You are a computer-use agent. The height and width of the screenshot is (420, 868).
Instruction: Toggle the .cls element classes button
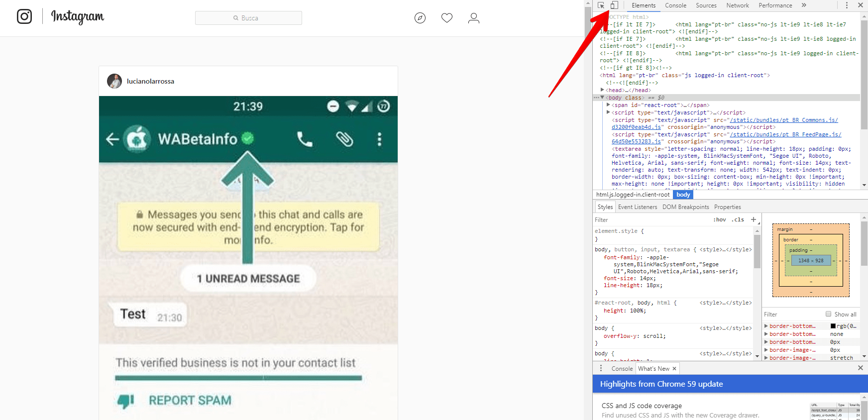coord(738,220)
